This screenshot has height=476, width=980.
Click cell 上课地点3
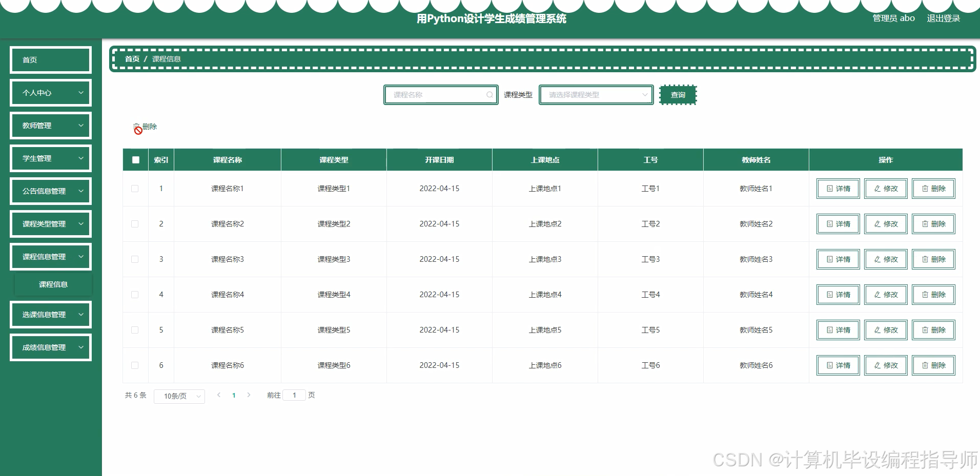click(545, 259)
